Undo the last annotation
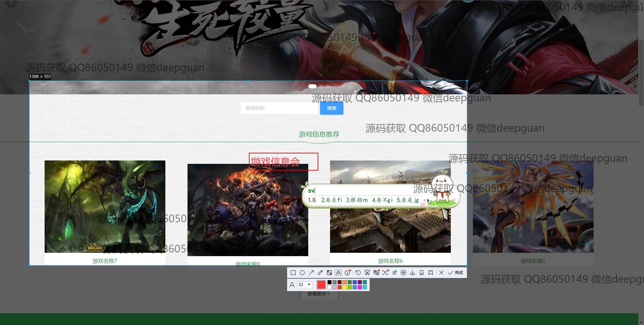The width and height of the screenshot is (644, 325). point(358,273)
